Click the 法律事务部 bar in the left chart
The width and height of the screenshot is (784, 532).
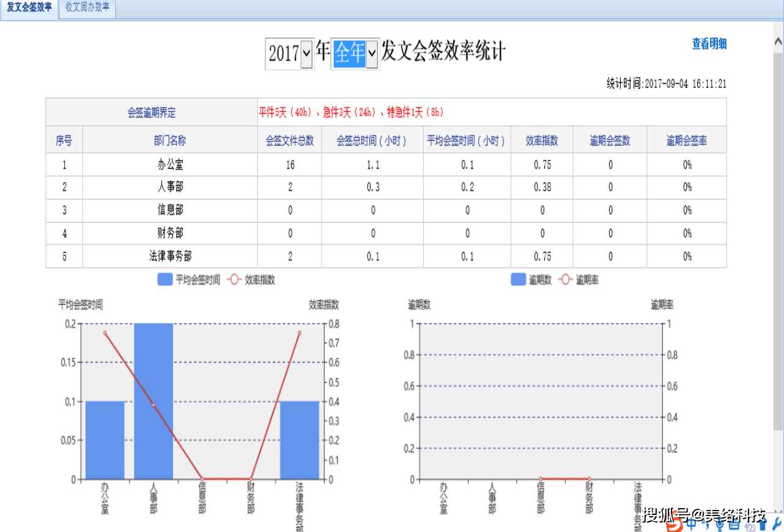click(x=300, y=440)
